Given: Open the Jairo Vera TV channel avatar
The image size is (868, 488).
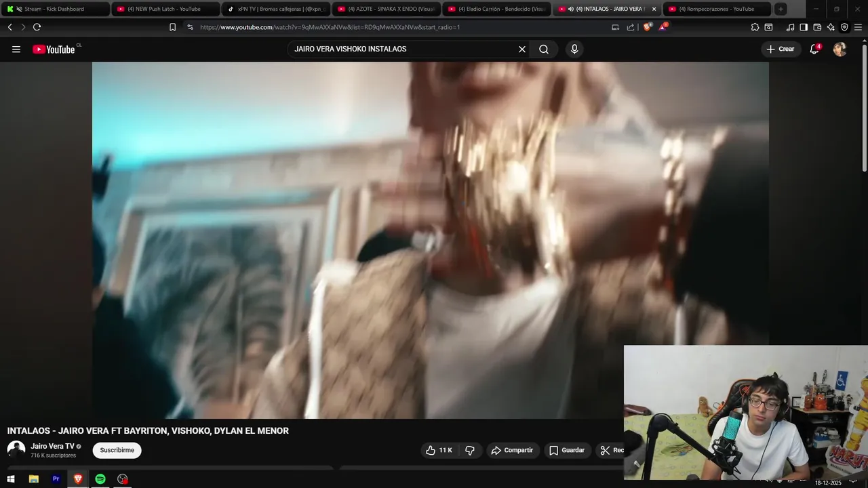Looking at the screenshot, I should click(16, 450).
